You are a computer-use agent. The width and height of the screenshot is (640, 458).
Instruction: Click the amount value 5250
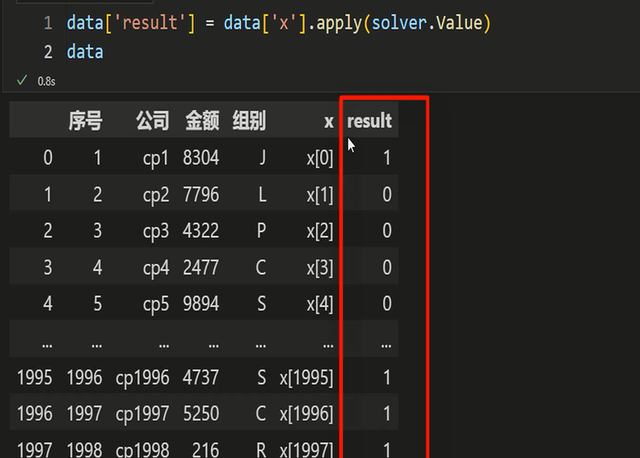point(201,414)
